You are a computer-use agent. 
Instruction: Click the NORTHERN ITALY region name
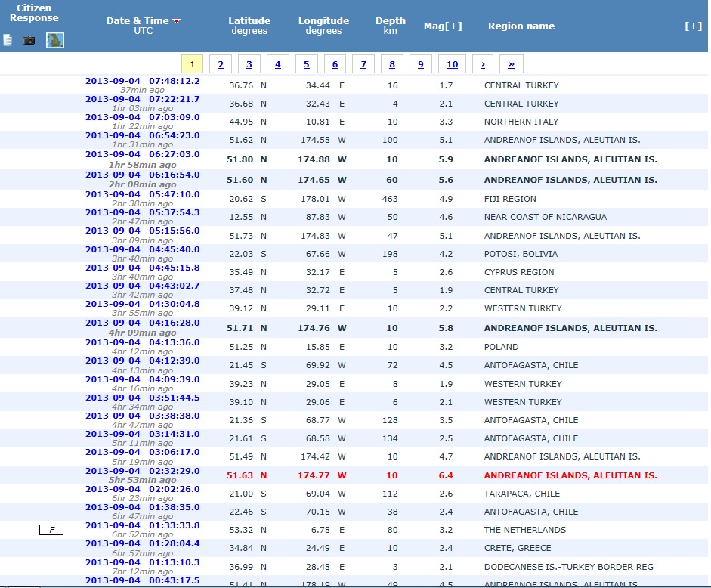521,122
